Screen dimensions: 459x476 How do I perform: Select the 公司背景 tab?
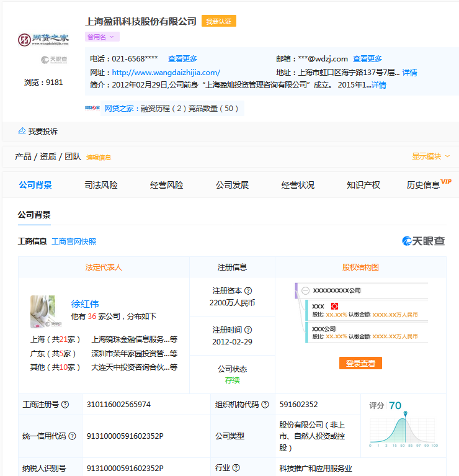35,185
